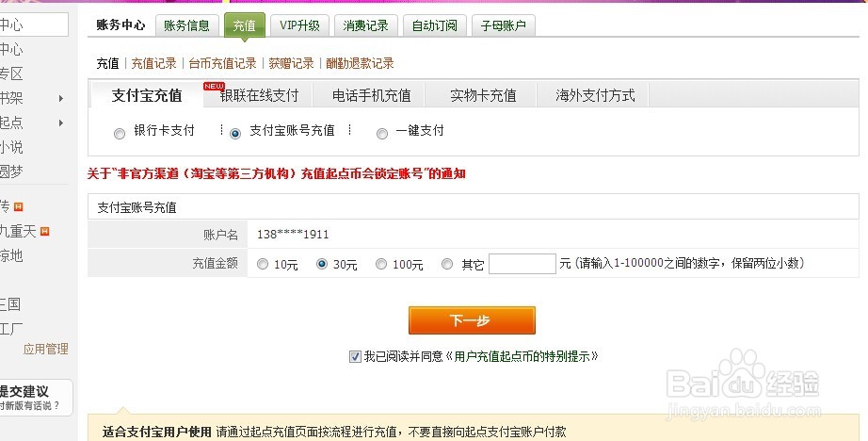Go to the 自动订阅 tab
Image resolution: width=868 pixels, height=441 pixels.
point(435,25)
